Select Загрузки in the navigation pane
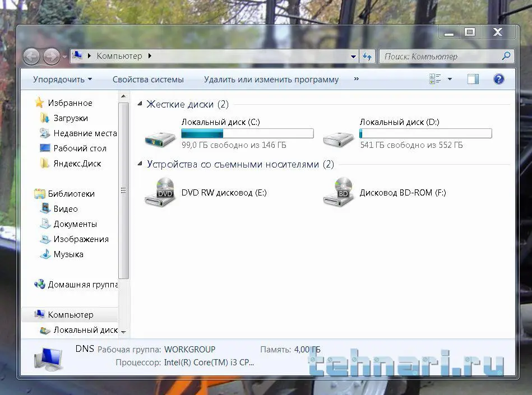This screenshot has width=532, height=395. coord(71,118)
